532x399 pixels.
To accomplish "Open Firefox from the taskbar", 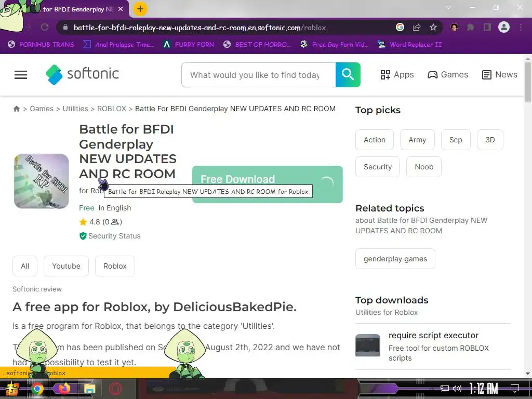I will [64, 389].
